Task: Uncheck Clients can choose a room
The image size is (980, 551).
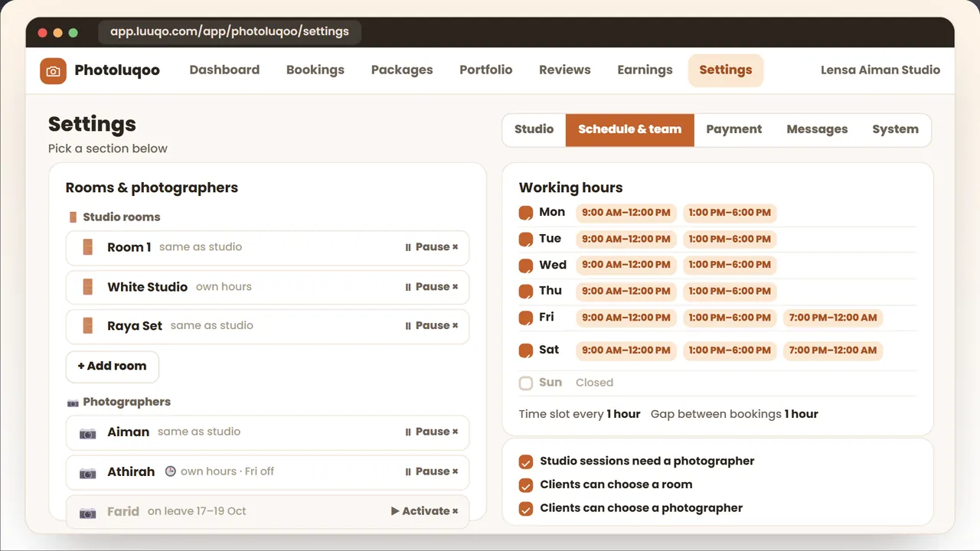Action: 526,485
